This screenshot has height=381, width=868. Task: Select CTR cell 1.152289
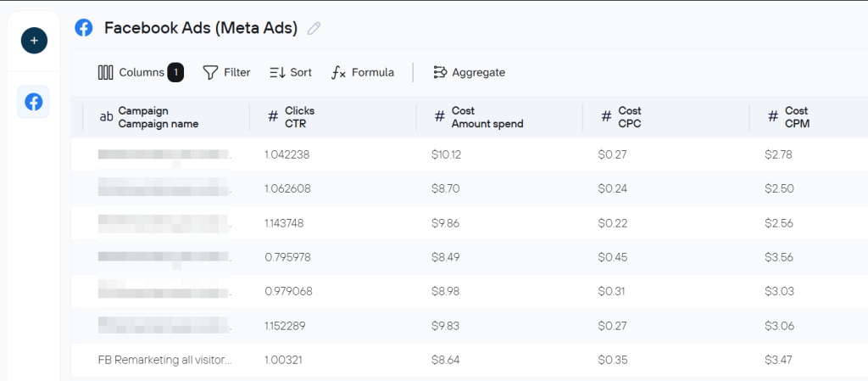point(285,326)
